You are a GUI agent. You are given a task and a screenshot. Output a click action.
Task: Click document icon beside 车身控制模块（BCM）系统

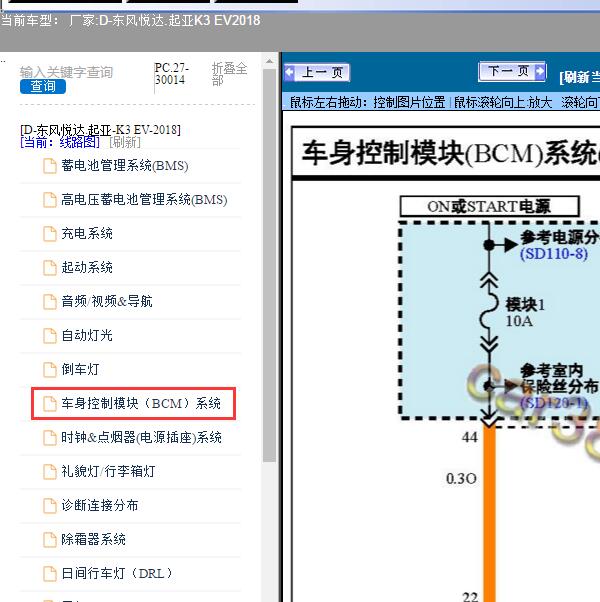(50, 404)
